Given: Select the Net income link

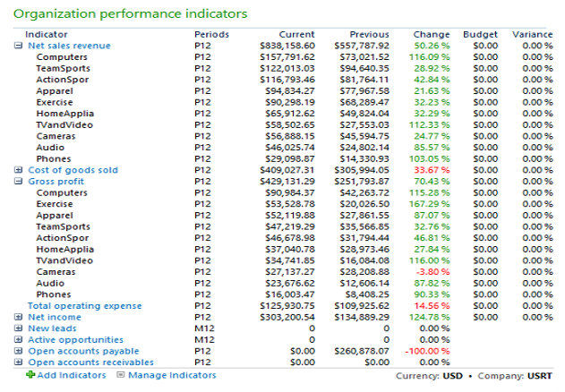Looking at the screenshot, I should [55, 317].
